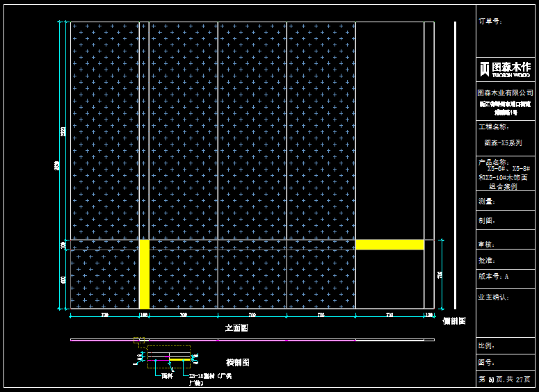The image size is (539, 392).
Task: Select the 审核 reviewer field
Action: coord(486,244)
